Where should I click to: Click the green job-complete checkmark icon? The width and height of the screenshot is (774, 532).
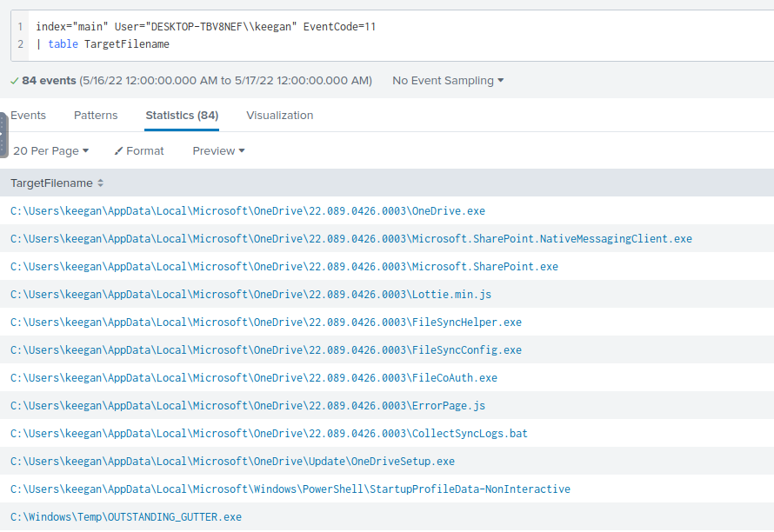click(14, 81)
